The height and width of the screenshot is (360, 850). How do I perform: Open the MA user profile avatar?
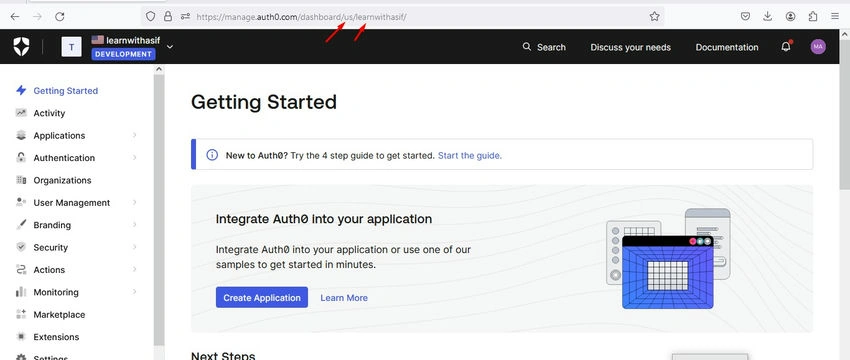pyautogui.click(x=818, y=47)
